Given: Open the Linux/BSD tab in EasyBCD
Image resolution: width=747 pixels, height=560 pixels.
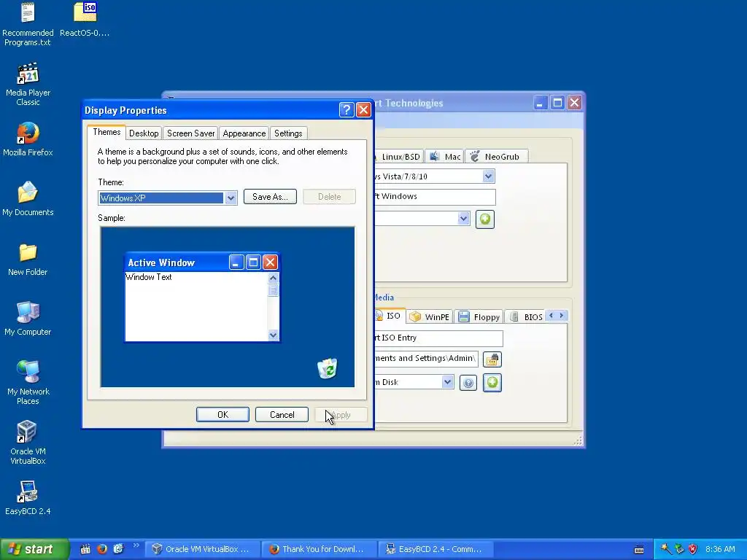Looking at the screenshot, I should [399, 157].
